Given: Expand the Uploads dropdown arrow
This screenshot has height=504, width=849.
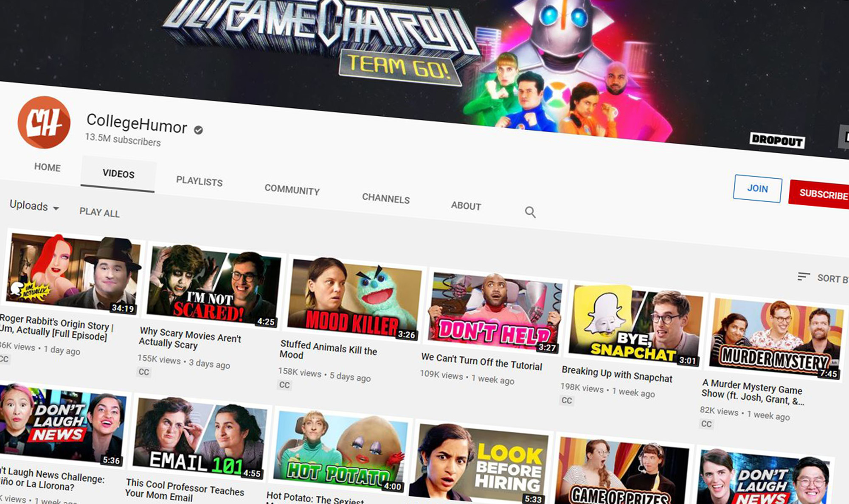Looking at the screenshot, I should point(56,208).
